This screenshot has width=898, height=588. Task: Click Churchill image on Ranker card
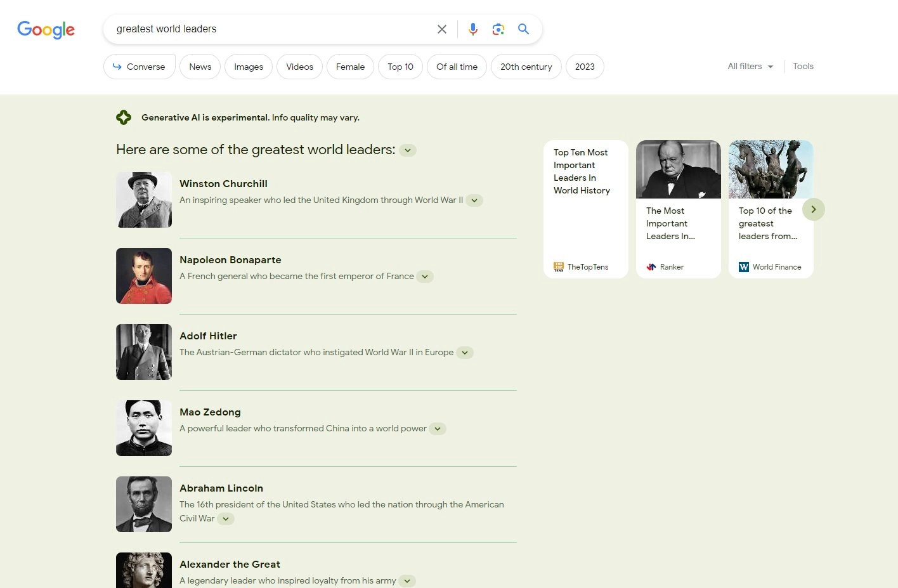679,169
